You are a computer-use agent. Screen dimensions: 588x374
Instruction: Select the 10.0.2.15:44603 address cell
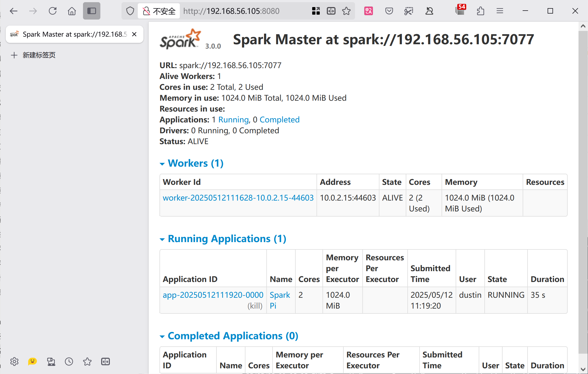[348, 203]
